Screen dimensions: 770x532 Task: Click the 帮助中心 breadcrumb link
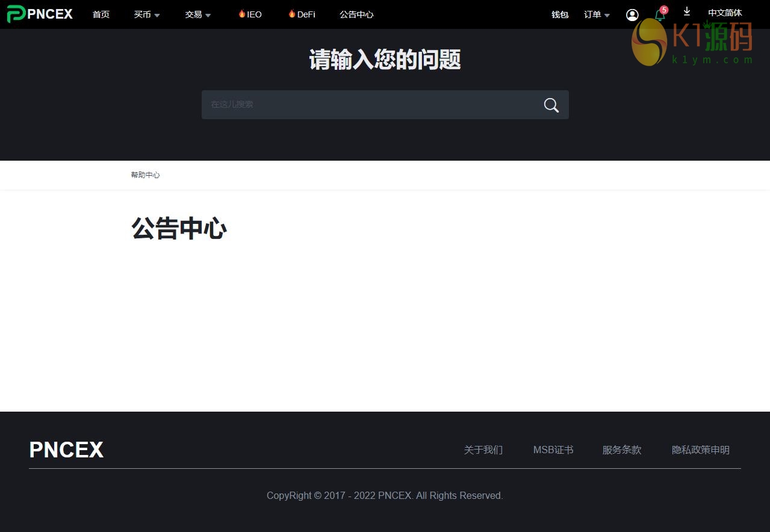coord(145,175)
